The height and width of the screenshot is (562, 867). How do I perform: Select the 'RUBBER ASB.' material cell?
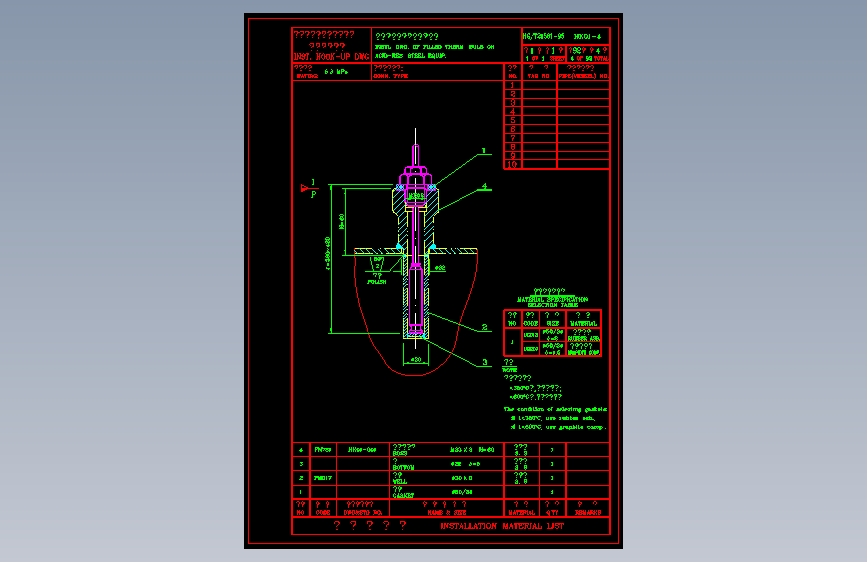coord(583,339)
